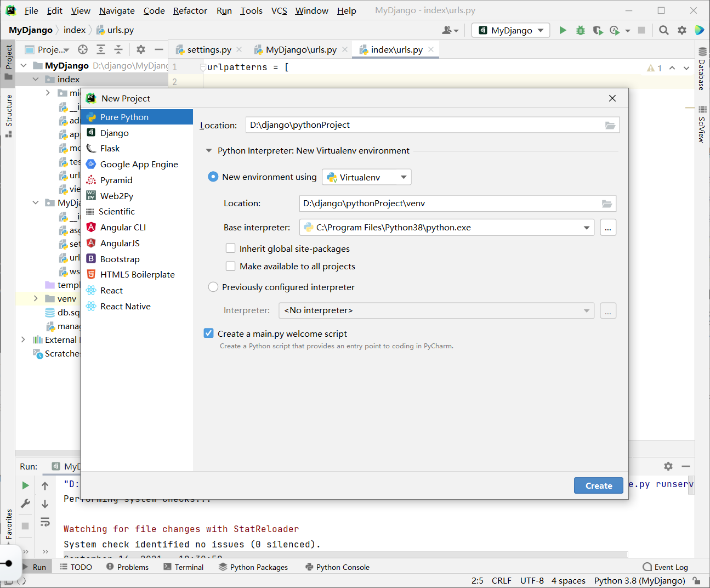This screenshot has height=588, width=710.
Task: Open Project view selector dropdown
Action: [48, 49]
